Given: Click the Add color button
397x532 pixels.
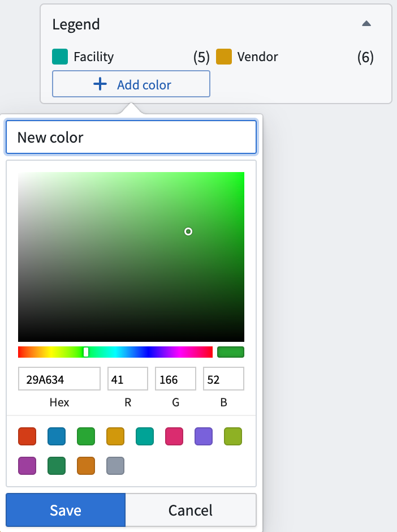Looking at the screenshot, I should coord(131,84).
